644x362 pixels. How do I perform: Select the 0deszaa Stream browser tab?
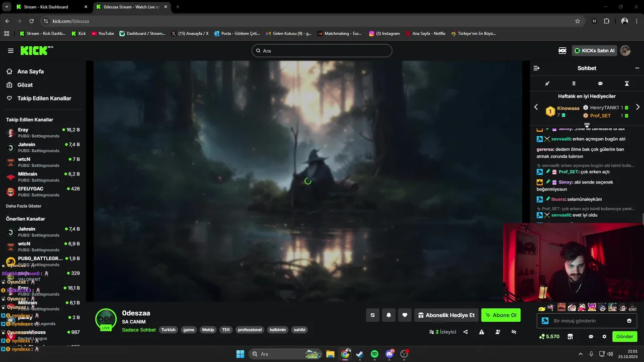131,7
